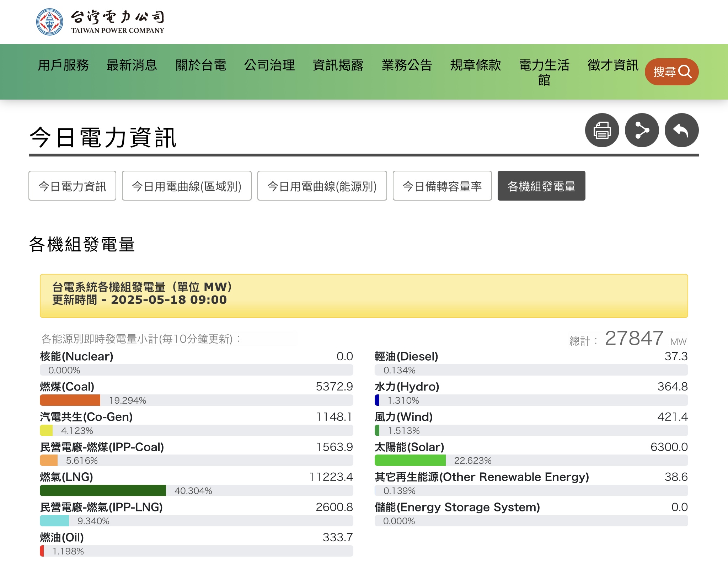Click the Wind 1.513% bar
This screenshot has width=728, height=579.
(x=531, y=430)
